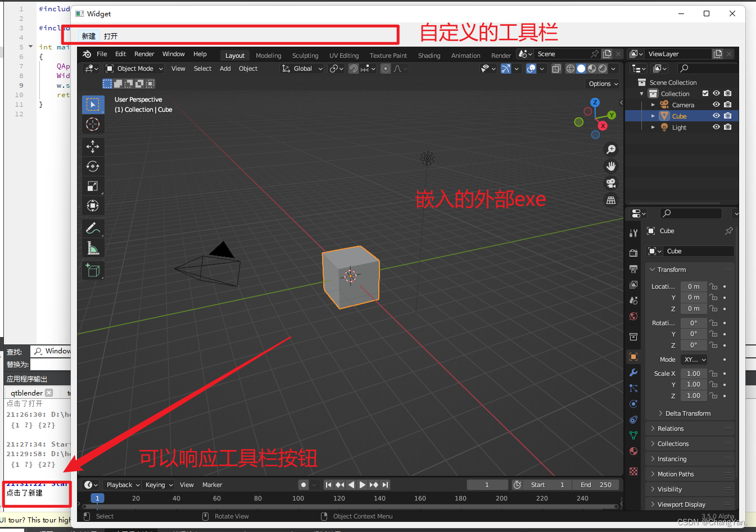This screenshot has height=532, width=756.
Task: Hide the Cube object via eye icon
Action: pos(716,116)
